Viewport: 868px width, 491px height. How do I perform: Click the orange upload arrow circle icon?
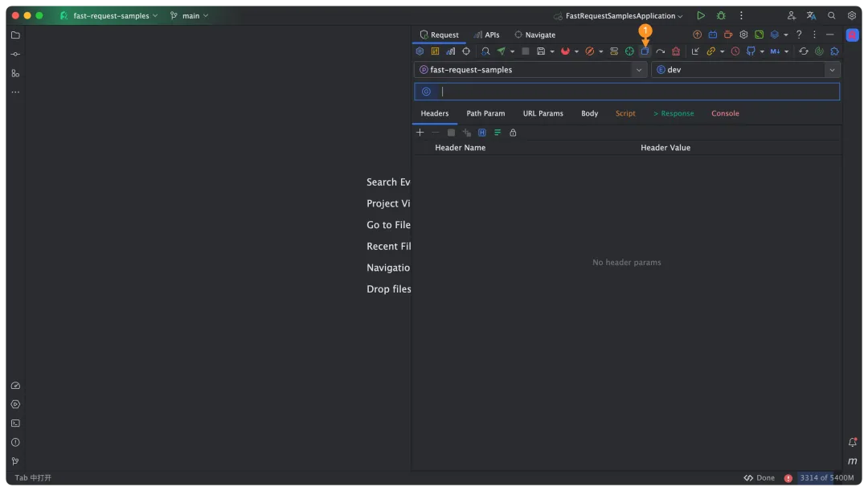pos(697,35)
